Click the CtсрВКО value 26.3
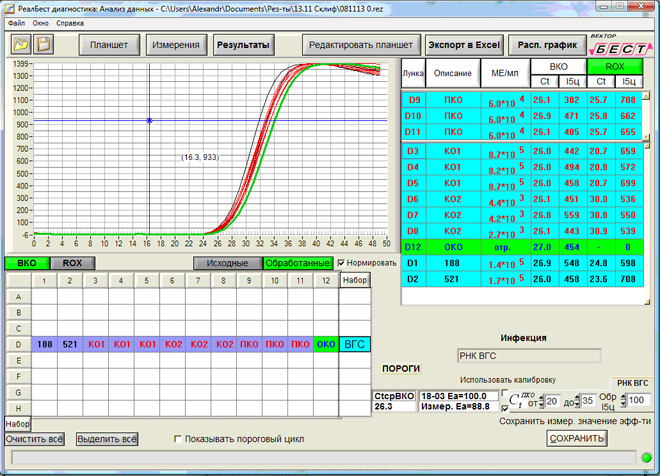 point(394,407)
